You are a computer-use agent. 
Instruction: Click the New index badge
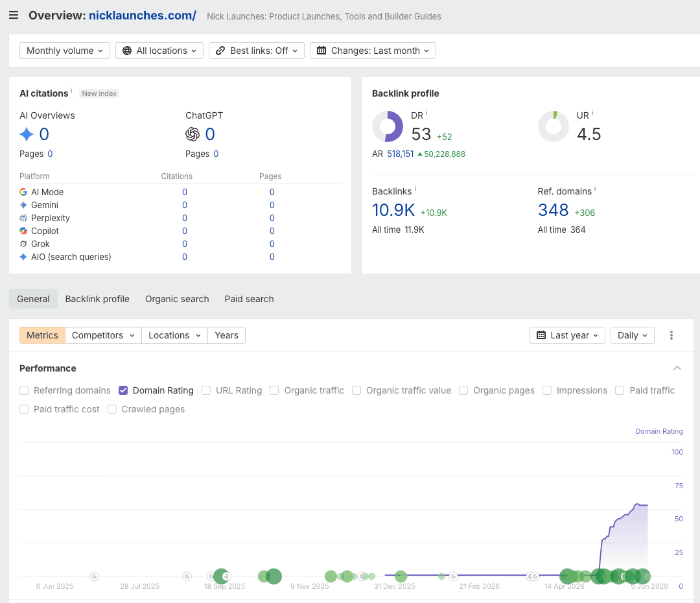tap(99, 93)
